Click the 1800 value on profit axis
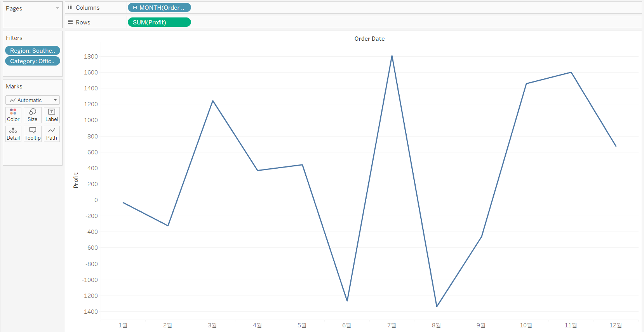Screen dimensions: 644x332 point(91,57)
